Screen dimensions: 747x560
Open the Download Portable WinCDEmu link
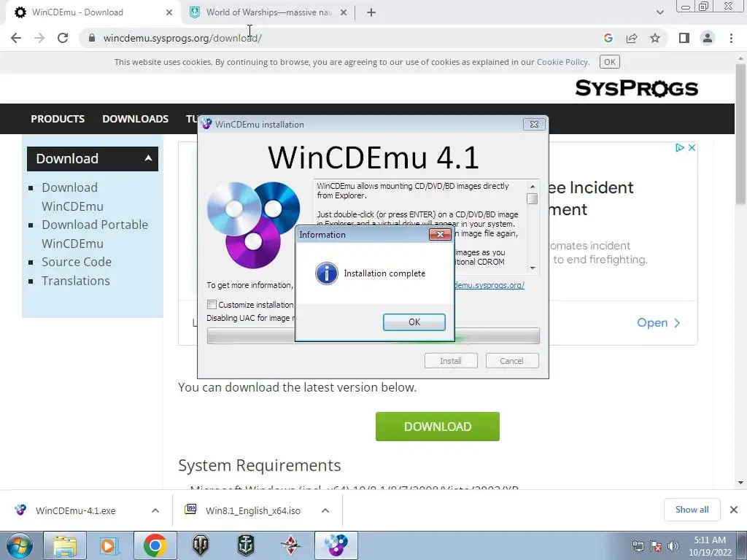(x=95, y=234)
